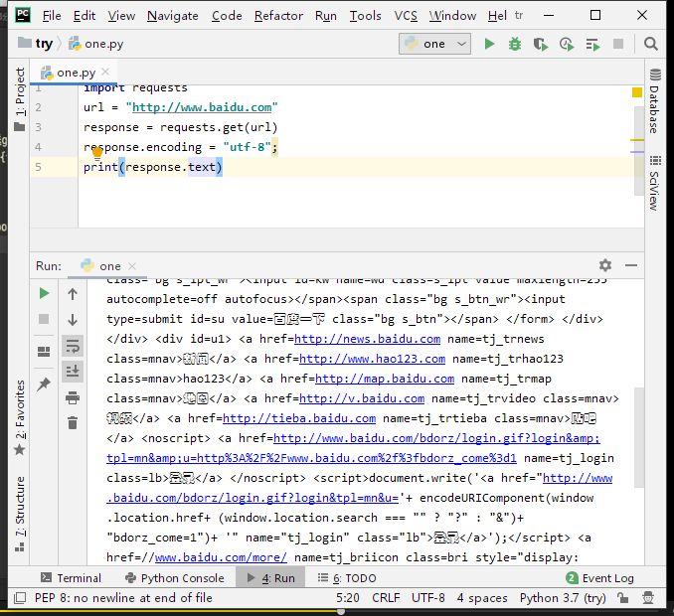Image resolution: width=674 pixels, height=616 pixels.
Task: Open the Terminal tool window
Action: (71, 578)
